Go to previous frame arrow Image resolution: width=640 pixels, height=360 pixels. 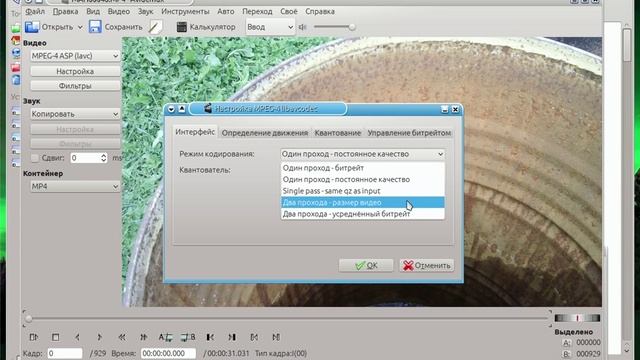77,337
